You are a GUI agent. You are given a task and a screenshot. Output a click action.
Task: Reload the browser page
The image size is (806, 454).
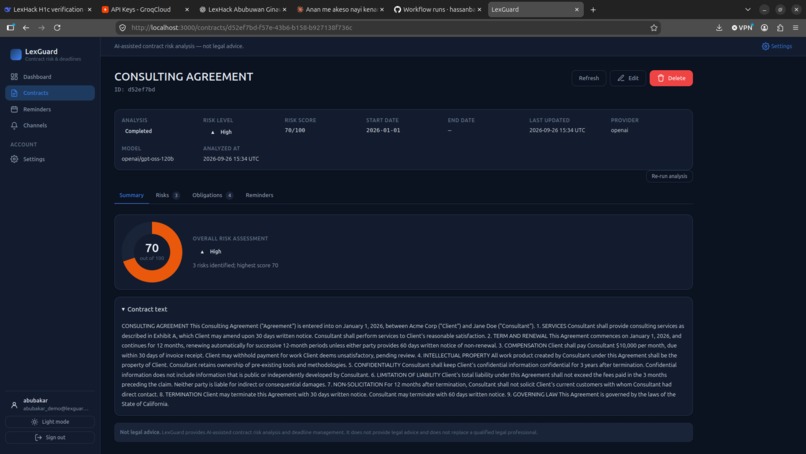[x=57, y=28]
